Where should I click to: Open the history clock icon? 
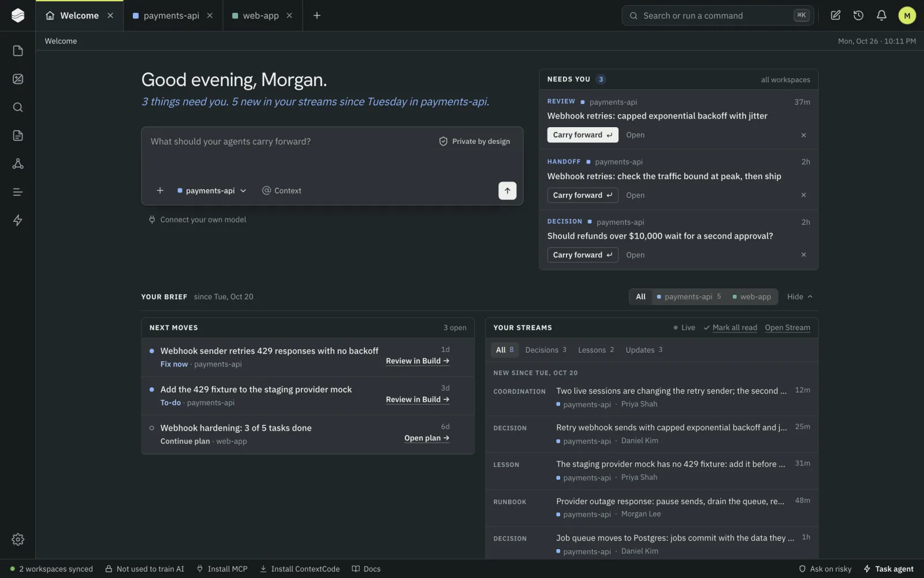click(858, 16)
